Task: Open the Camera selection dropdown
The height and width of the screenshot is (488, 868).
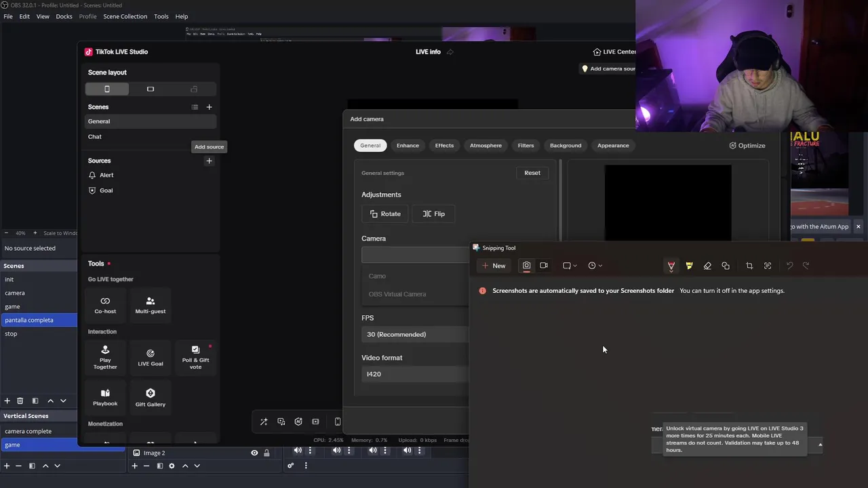Action: coord(415,255)
